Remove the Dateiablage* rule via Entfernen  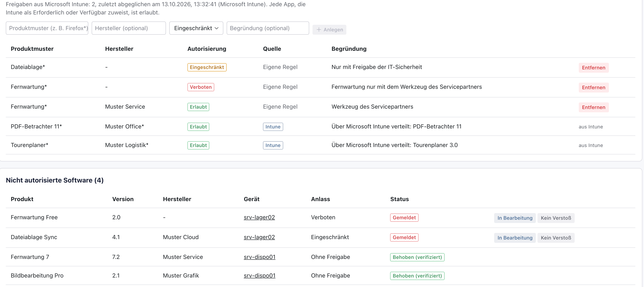click(593, 68)
